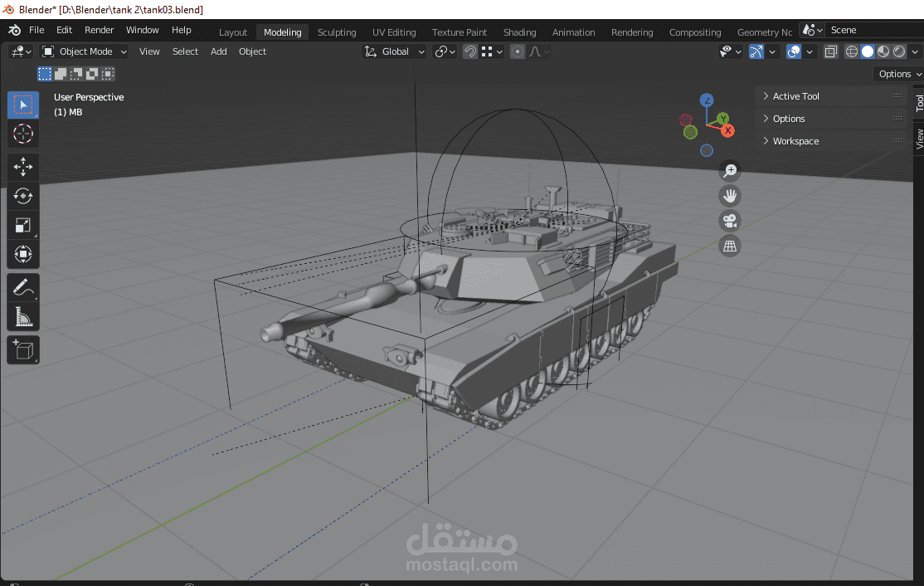
Task: Select the Transform tool
Action: 23,254
